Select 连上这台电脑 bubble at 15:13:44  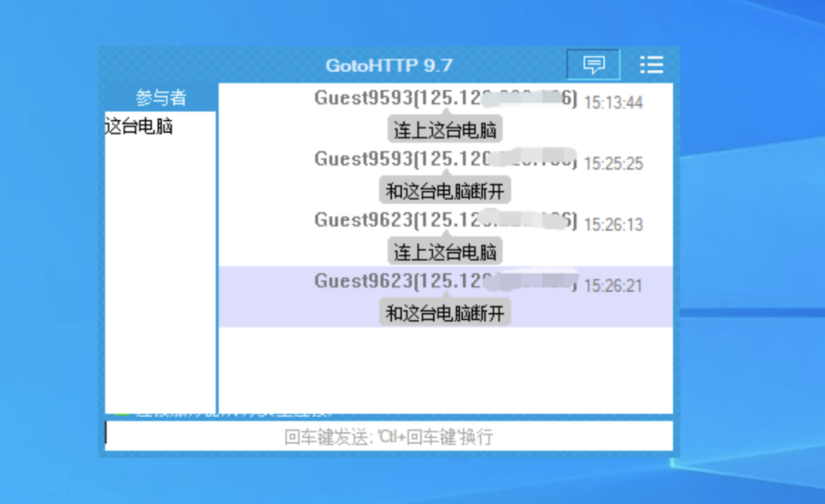pos(445,130)
